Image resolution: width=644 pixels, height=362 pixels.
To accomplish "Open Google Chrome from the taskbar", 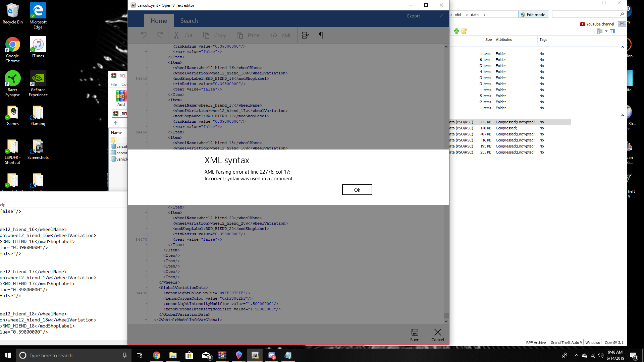I will click(157, 355).
